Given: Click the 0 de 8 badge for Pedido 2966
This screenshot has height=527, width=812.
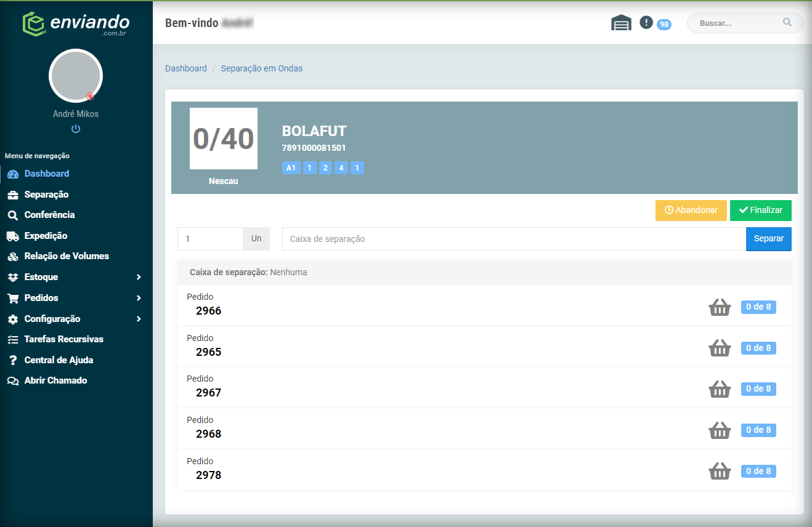Looking at the screenshot, I should tap(758, 307).
